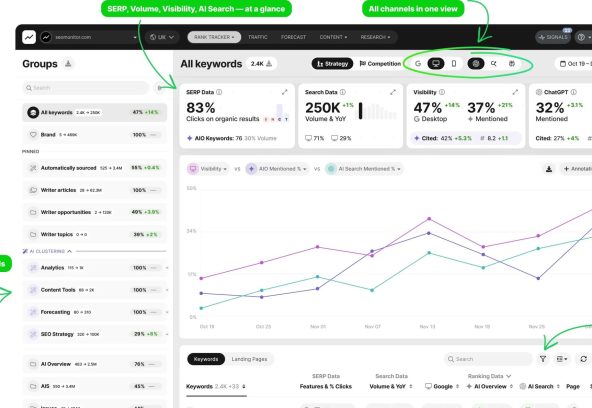Sort by Volume & YoY column
The image size is (592, 408).
pyautogui.click(x=391, y=386)
